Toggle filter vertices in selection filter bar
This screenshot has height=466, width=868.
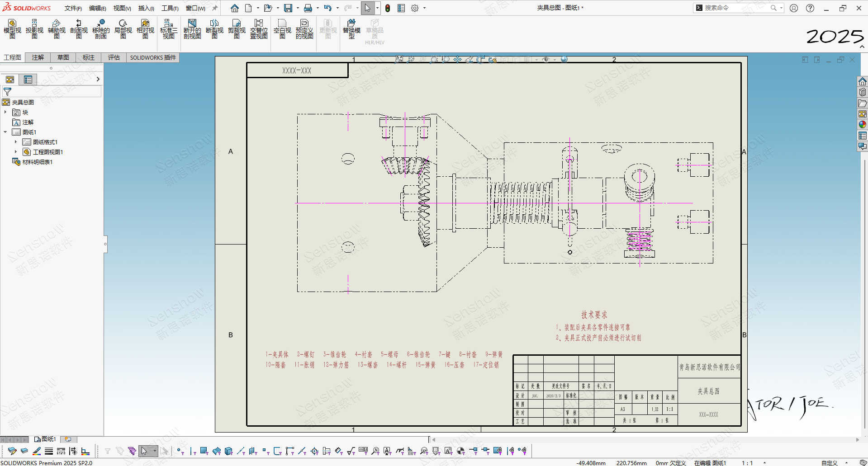click(179, 451)
